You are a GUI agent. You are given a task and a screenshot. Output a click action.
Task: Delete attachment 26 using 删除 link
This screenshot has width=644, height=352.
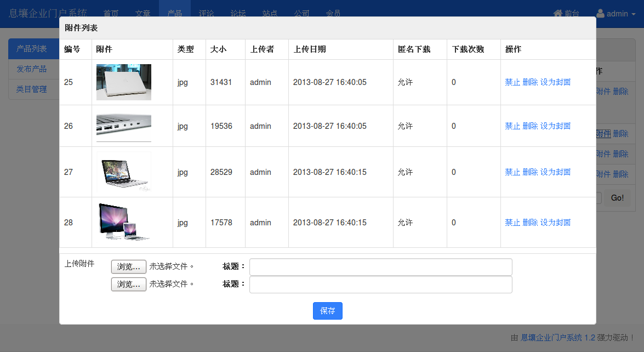click(x=530, y=126)
